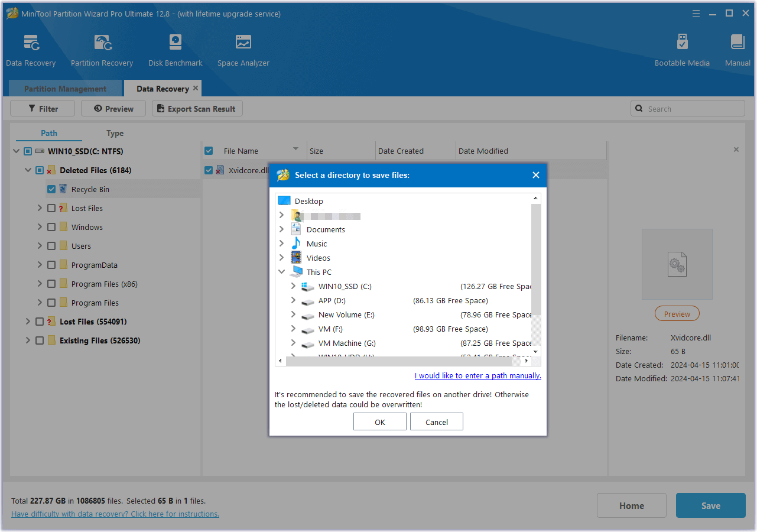This screenshot has height=532, width=757.
Task: Click the Music note icon in dialog
Action: click(x=296, y=244)
